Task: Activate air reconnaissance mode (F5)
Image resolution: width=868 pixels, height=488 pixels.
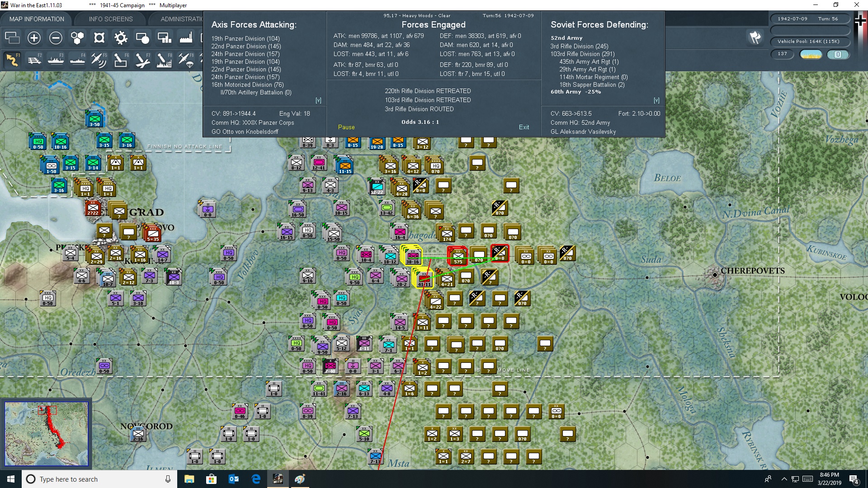Action: coord(99,60)
